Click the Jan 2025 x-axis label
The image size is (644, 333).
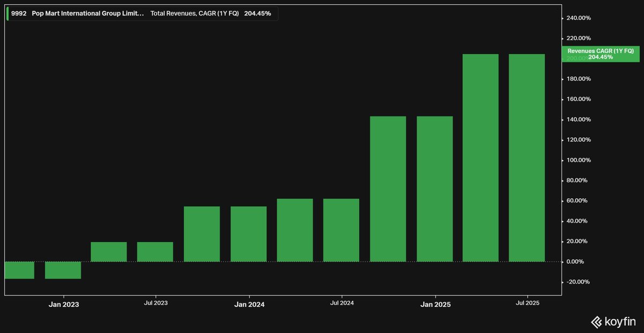click(435, 304)
